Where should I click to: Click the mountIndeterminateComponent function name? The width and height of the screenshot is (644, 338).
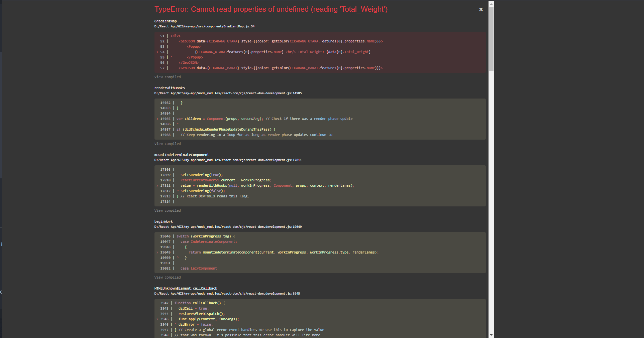[x=182, y=155]
